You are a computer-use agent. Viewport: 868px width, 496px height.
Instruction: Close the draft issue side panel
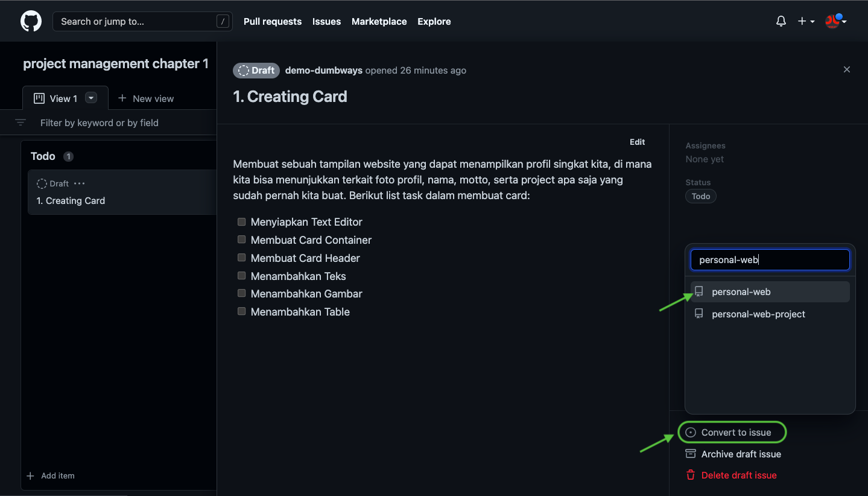[847, 69]
